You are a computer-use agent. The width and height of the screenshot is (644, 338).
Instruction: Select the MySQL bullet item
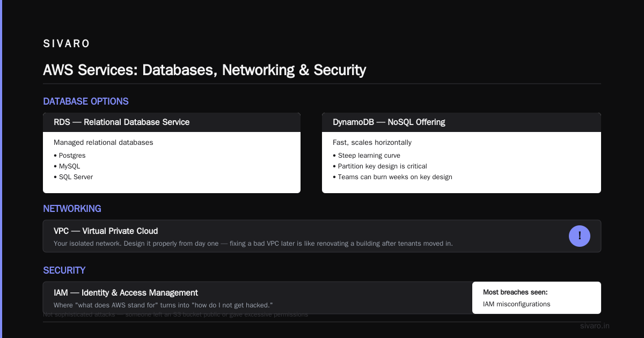point(67,166)
